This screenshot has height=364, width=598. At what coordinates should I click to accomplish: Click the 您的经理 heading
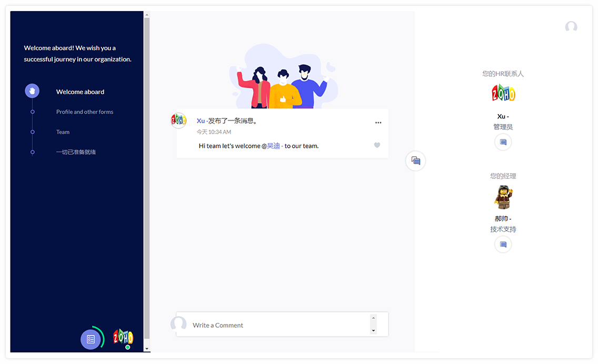(x=503, y=176)
